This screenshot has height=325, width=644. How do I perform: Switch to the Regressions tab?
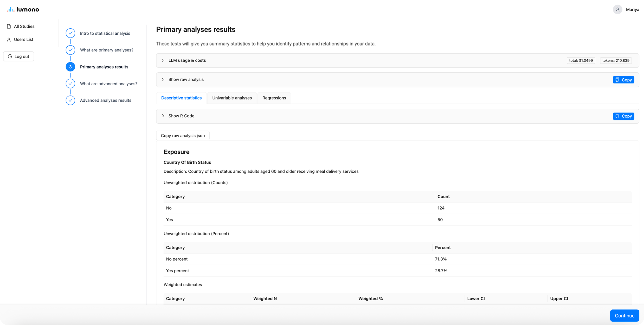click(x=274, y=98)
